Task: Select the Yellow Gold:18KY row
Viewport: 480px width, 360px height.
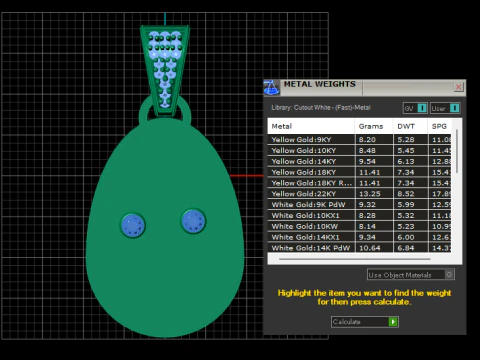Action: 359,172
